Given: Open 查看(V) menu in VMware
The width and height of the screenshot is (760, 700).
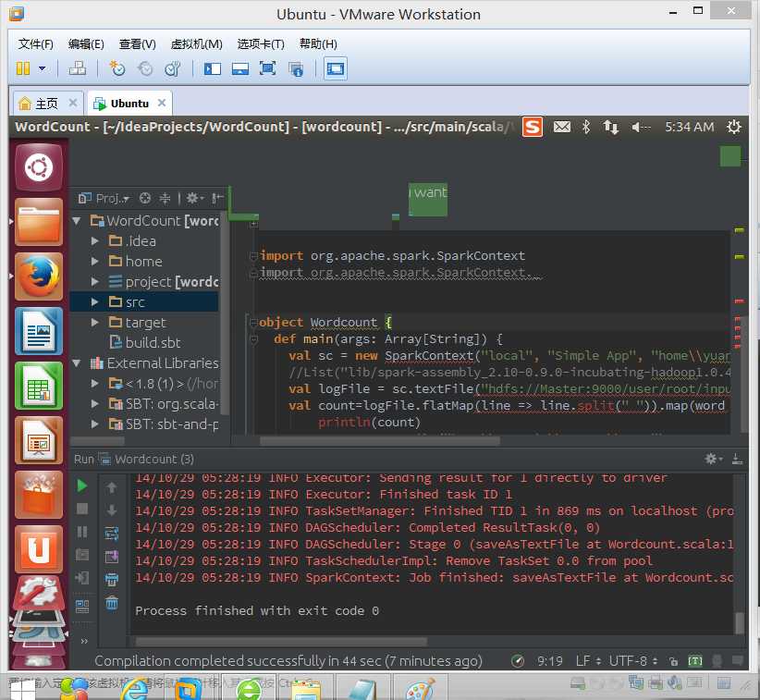Looking at the screenshot, I should (x=137, y=44).
